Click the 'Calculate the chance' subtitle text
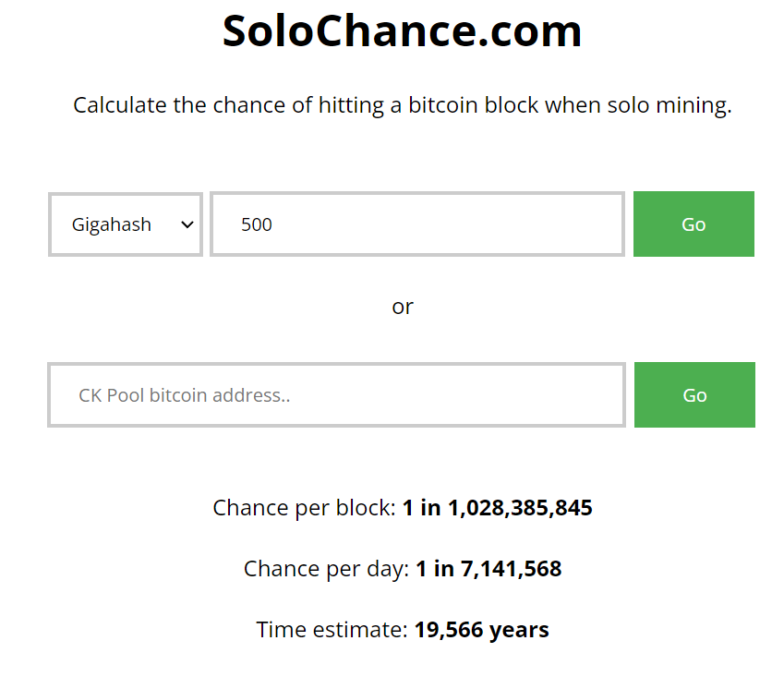Screen dimensions: 784x689 point(402,105)
